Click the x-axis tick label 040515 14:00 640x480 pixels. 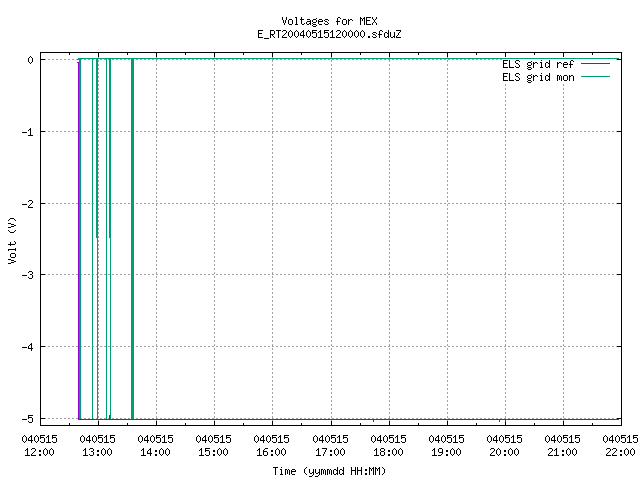point(156,446)
